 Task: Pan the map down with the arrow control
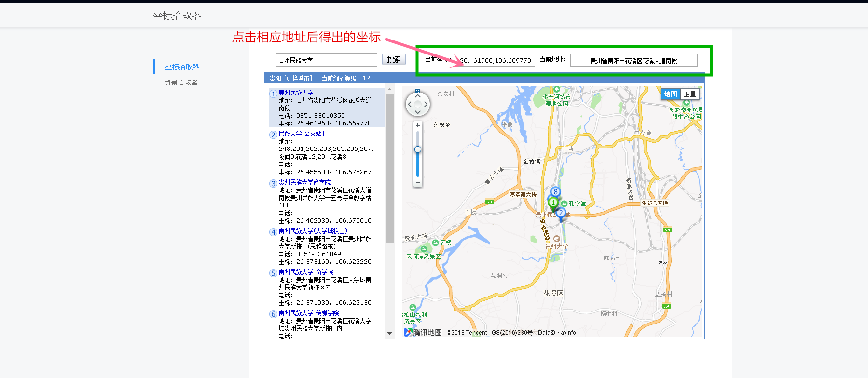(x=418, y=112)
